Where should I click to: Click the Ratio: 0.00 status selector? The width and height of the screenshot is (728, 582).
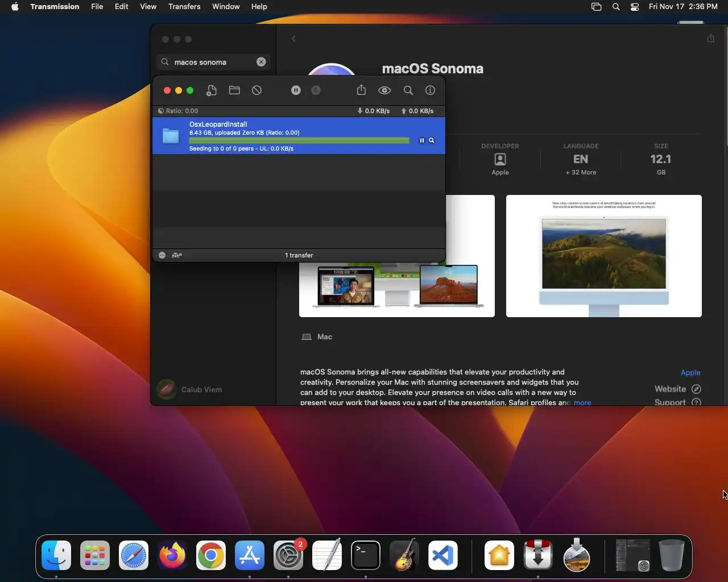click(178, 111)
